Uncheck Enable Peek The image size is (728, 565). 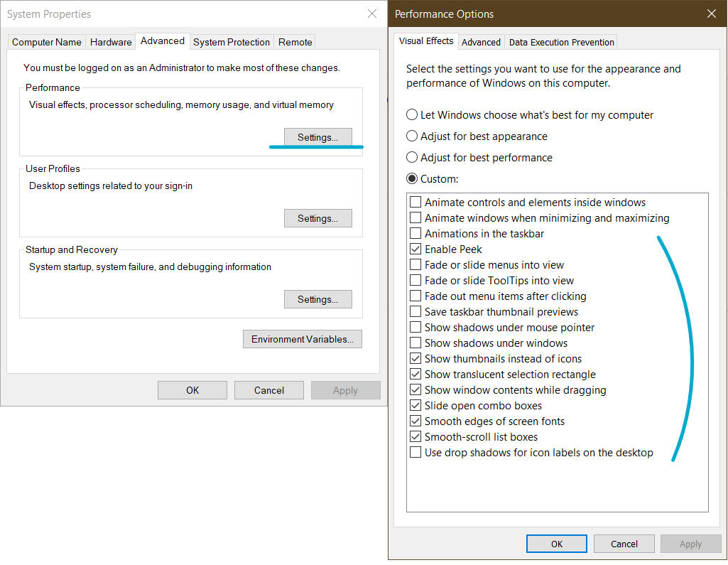pos(415,249)
